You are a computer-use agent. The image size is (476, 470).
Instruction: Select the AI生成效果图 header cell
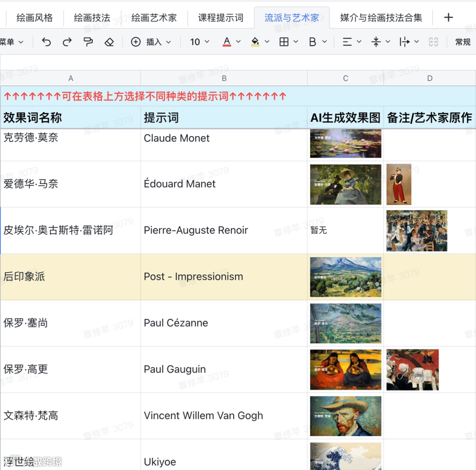[x=346, y=118]
